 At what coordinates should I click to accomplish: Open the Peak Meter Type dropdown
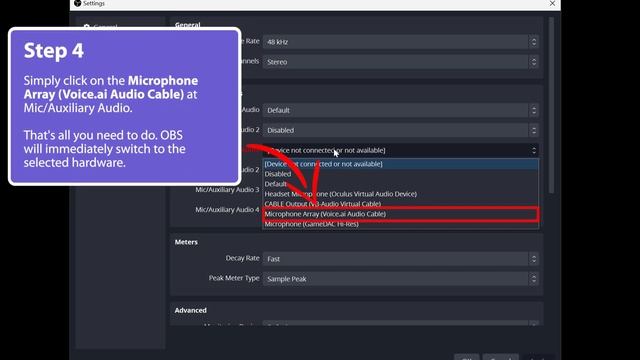pos(400,279)
